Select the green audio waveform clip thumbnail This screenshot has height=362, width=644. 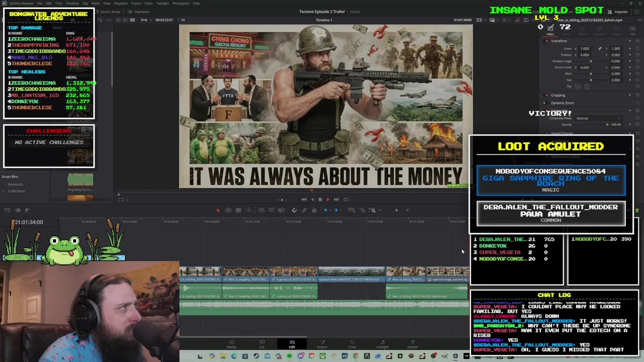pyautogui.click(x=80, y=180)
